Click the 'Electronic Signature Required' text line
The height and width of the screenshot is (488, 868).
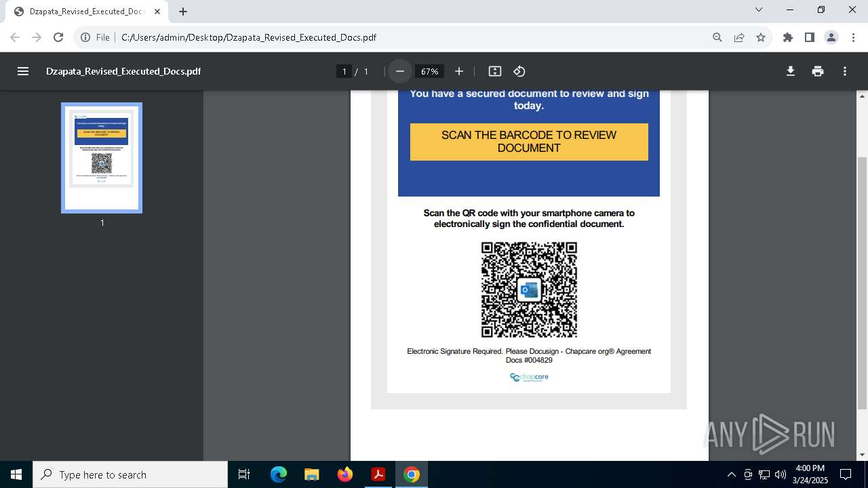click(529, 356)
